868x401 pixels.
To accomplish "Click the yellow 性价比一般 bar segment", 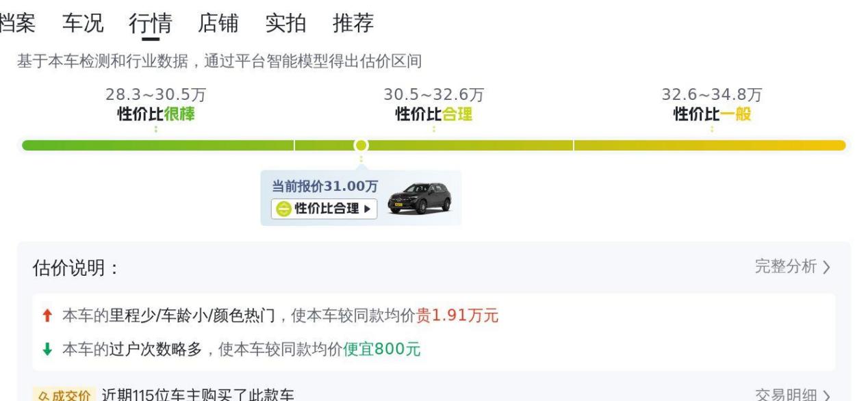I will (710, 145).
